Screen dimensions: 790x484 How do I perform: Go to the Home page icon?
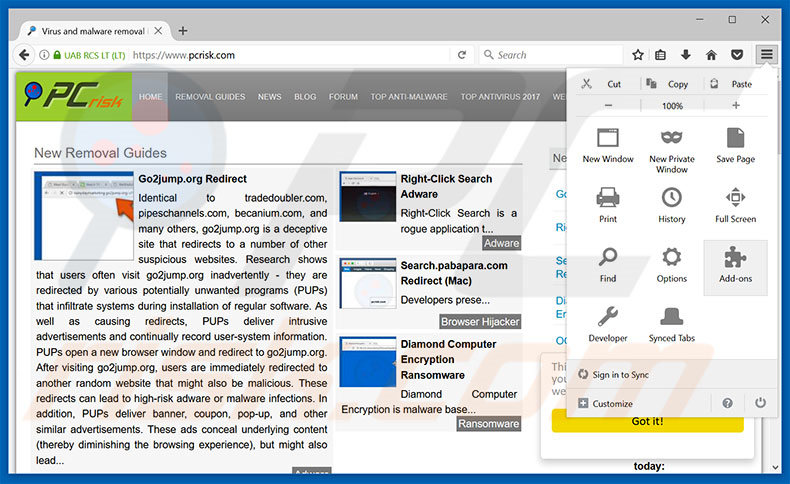pos(711,55)
